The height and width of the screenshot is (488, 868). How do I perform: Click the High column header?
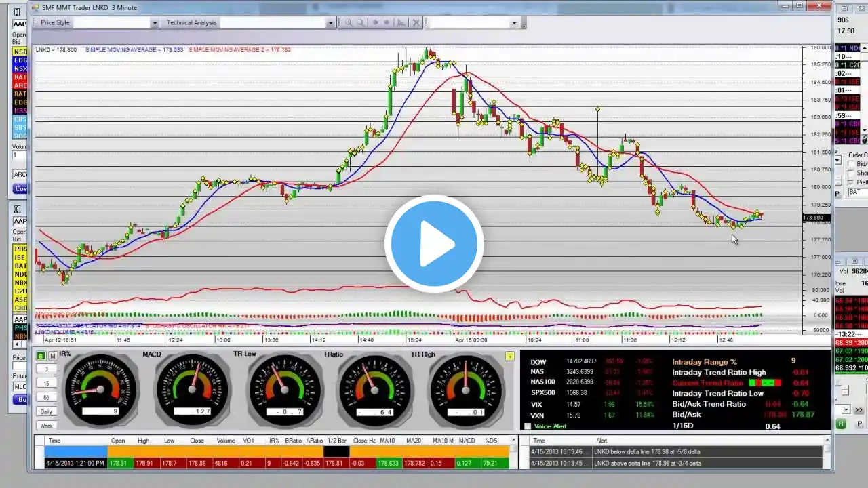coord(143,441)
